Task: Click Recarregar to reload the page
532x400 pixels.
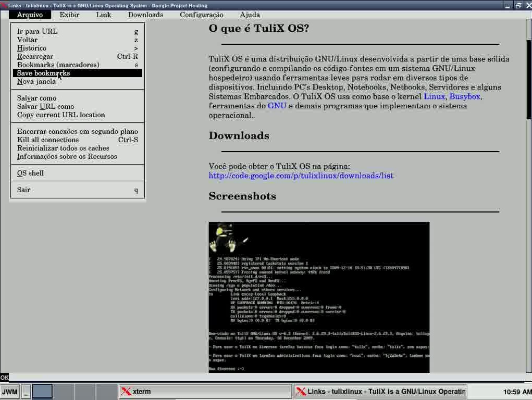Action: (x=77, y=56)
